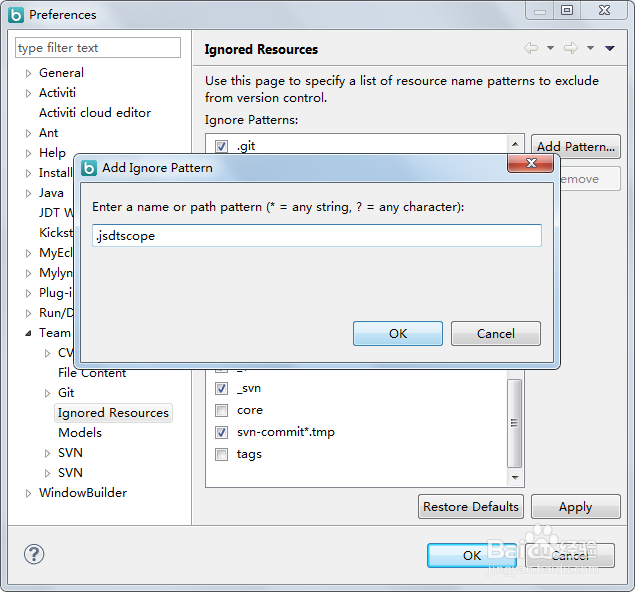The image size is (635, 592).
Task: Enable the tags pattern checkbox
Action: click(x=221, y=454)
